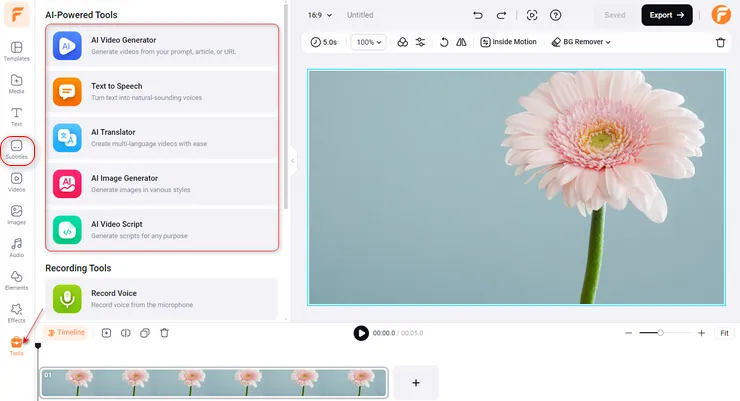
Task: Select the Text to Speech tool
Action: [162, 92]
